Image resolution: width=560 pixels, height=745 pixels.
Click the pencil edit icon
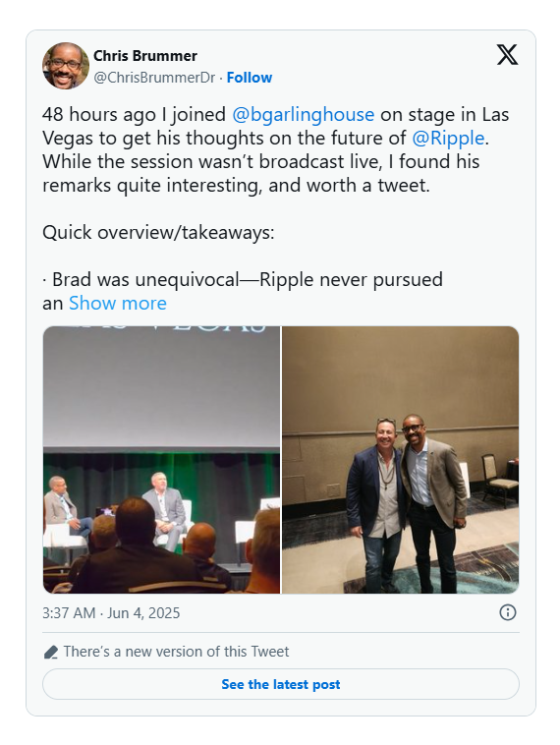51,652
